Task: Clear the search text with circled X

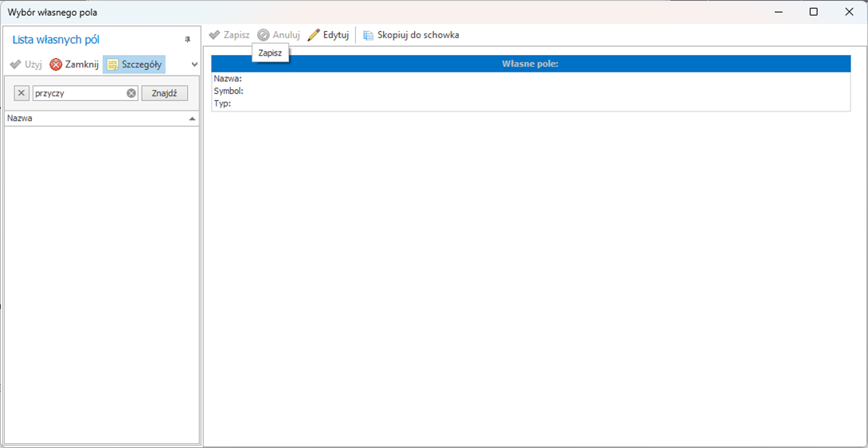Action: coord(131,93)
